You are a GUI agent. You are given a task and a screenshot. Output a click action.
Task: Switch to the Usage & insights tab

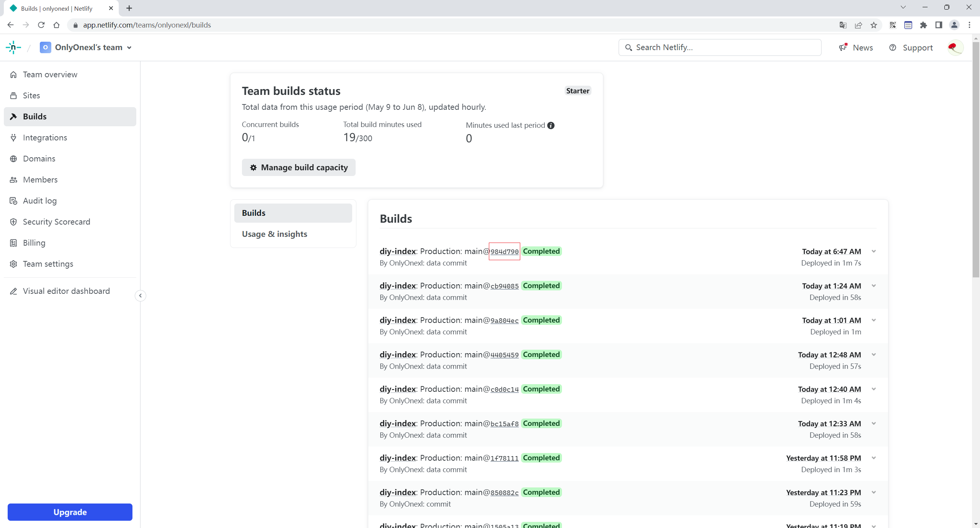point(293,234)
